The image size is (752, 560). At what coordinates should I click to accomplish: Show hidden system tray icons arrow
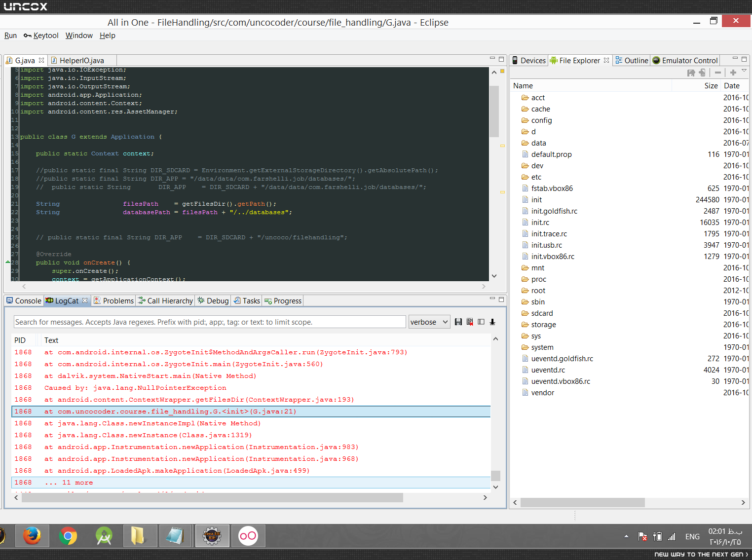[x=626, y=536]
